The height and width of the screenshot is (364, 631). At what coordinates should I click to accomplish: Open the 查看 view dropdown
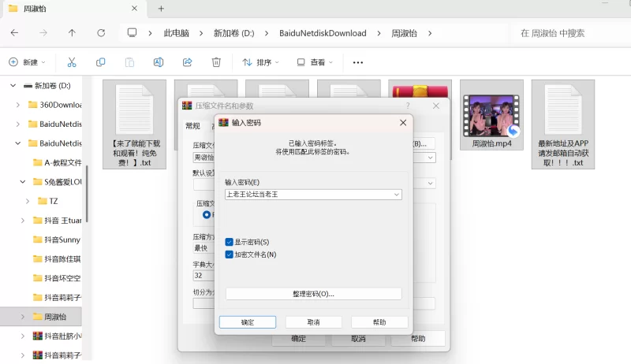click(314, 62)
